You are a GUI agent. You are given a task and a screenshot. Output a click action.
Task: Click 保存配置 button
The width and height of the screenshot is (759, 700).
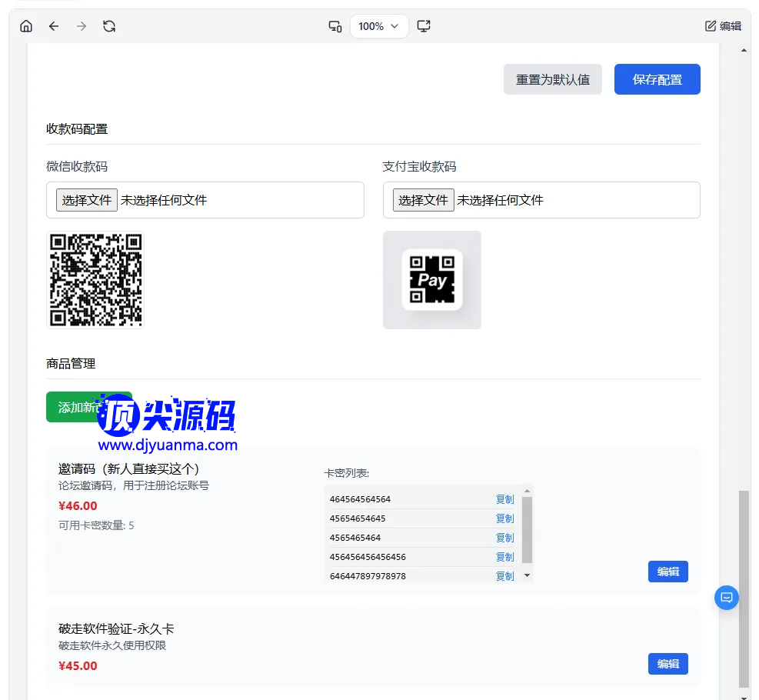(x=657, y=79)
